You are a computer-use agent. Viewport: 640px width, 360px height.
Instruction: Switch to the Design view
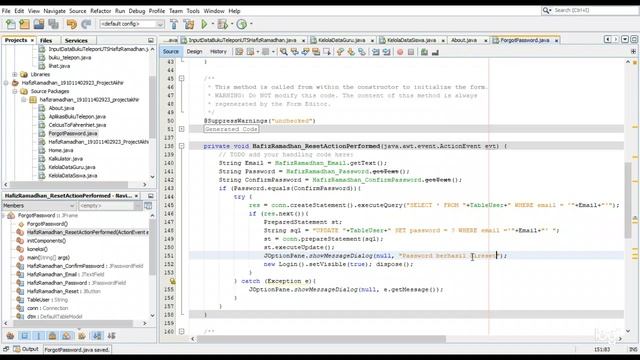coord(194,51)
